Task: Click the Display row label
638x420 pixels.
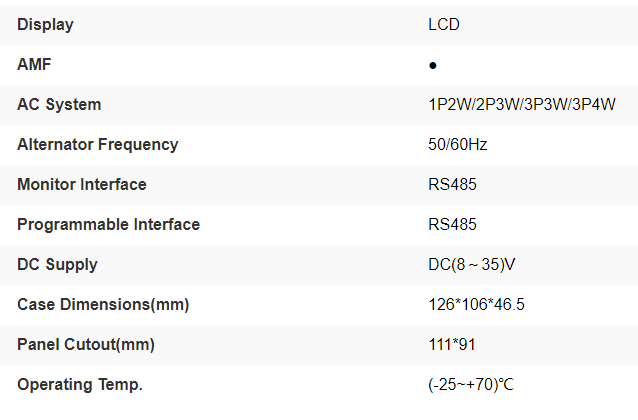Action: click(x=45, y=24)
